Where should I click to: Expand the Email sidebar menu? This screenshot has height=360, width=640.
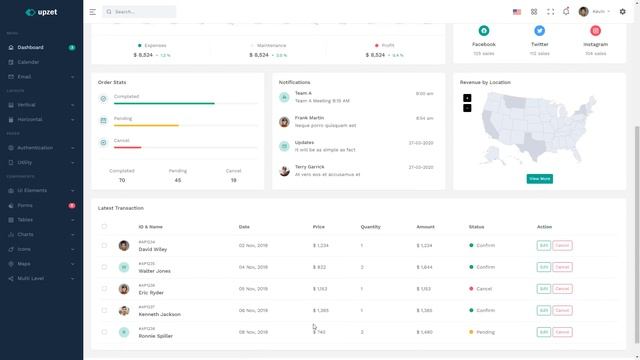pos(41,77)
